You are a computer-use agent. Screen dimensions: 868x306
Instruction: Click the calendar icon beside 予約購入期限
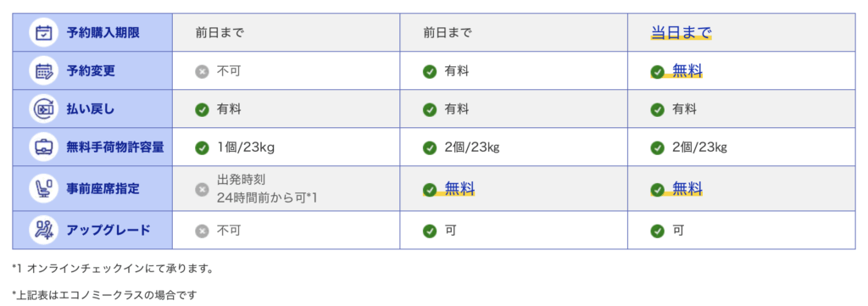(44, 33)
